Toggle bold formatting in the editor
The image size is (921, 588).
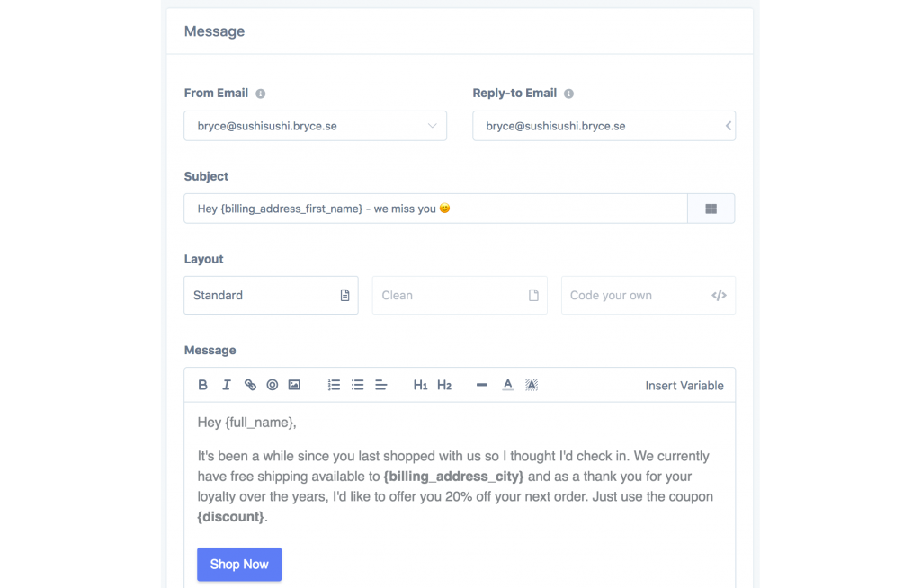point(202,384)
